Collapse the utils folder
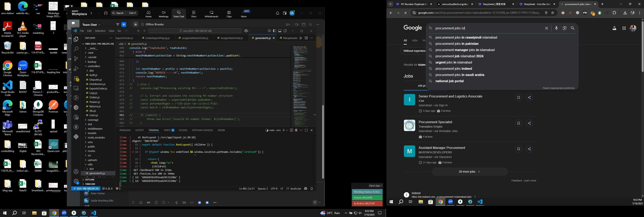The height and width of the screenshot is (217, 644). pos(90,164)
